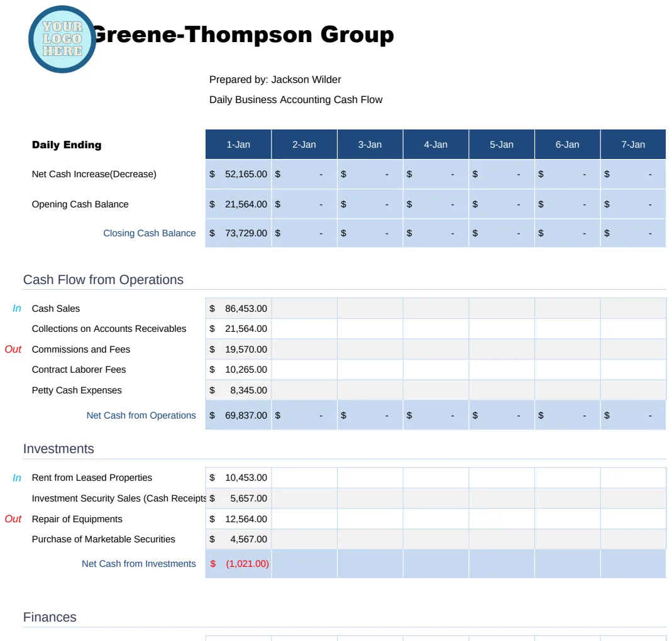672x641 pixels.
Task: Click the 73,729.00 closing balance cell
Action: [x=238, y=233]
